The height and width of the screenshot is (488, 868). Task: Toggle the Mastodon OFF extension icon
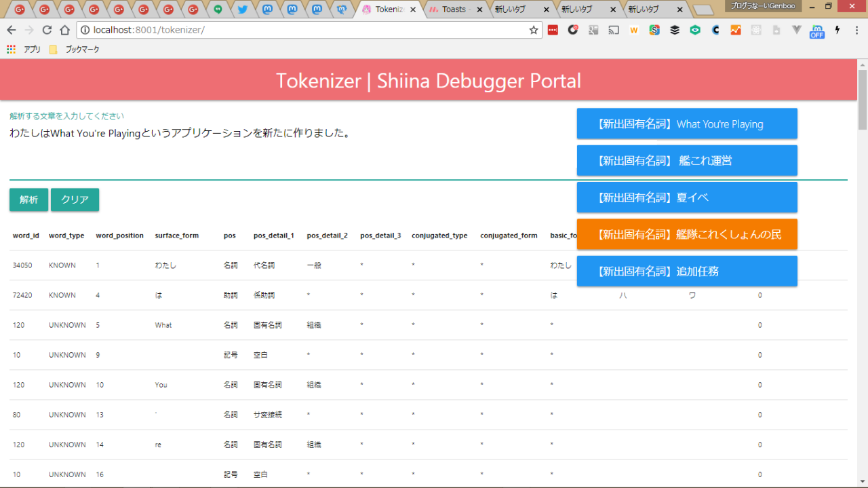point(817,31)
